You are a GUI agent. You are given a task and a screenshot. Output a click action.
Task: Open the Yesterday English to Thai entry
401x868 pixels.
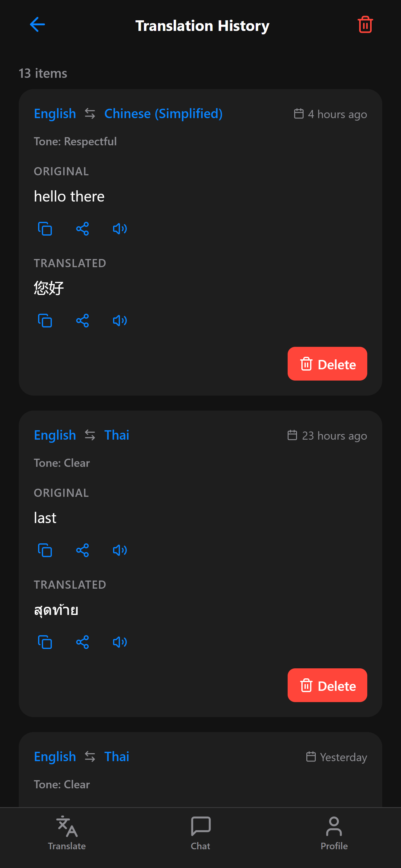click(x=200, y=770)
